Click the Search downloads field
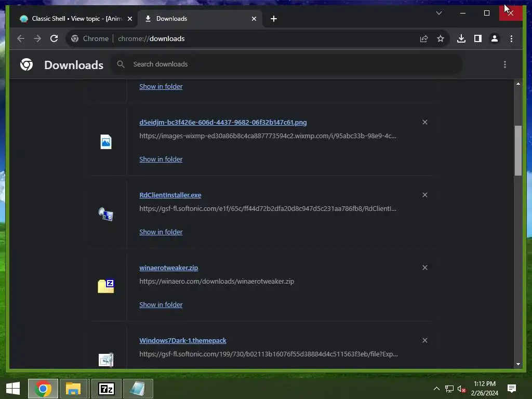 coord(287,64)
